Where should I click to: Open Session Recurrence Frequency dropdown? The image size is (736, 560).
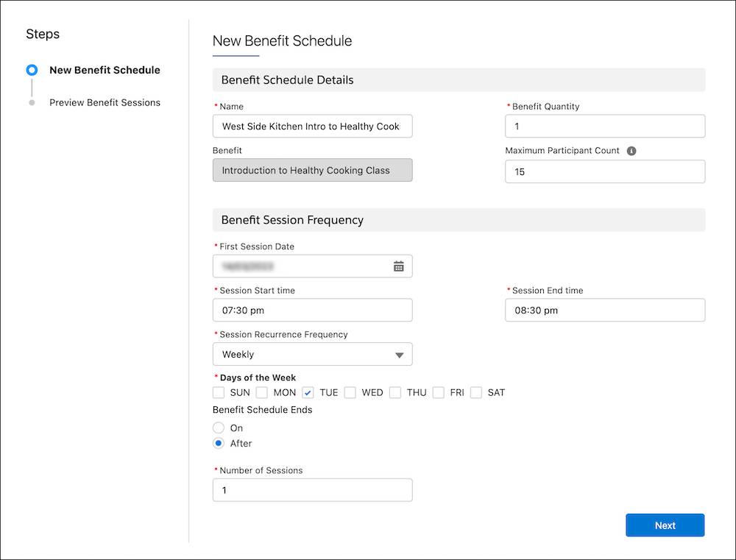click(312, 355)
